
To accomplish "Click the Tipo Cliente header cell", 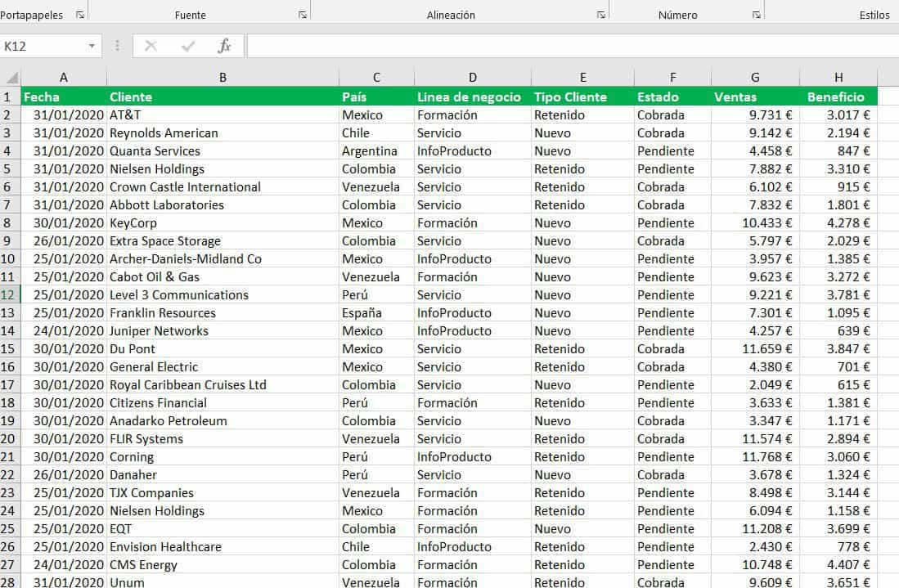I will 583,97.
